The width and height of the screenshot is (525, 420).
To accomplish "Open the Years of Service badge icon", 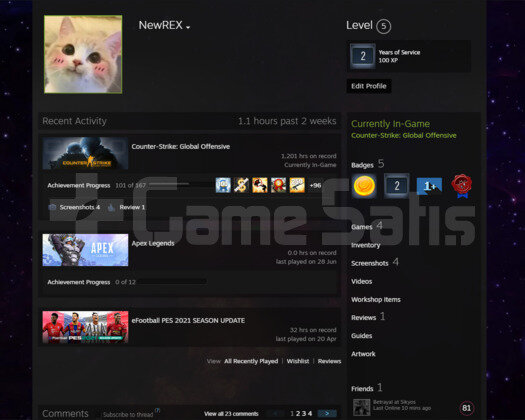I will click(363, 56).
